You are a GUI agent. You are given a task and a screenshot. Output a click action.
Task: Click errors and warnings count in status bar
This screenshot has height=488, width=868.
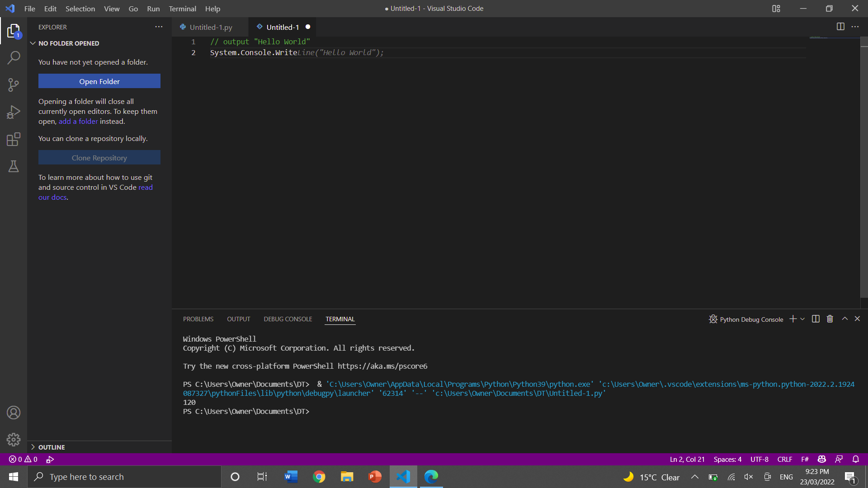point(23,459)
